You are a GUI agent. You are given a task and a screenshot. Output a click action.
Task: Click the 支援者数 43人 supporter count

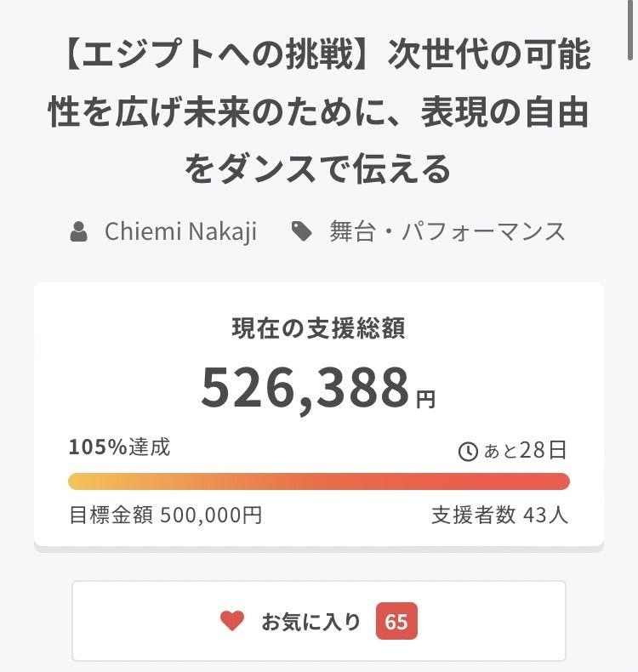point(500,515)
